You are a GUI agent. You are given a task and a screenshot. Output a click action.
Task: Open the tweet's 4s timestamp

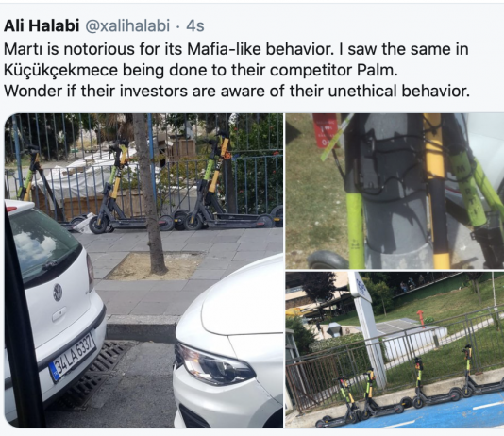pyautogui.click(x=195, y=25)
